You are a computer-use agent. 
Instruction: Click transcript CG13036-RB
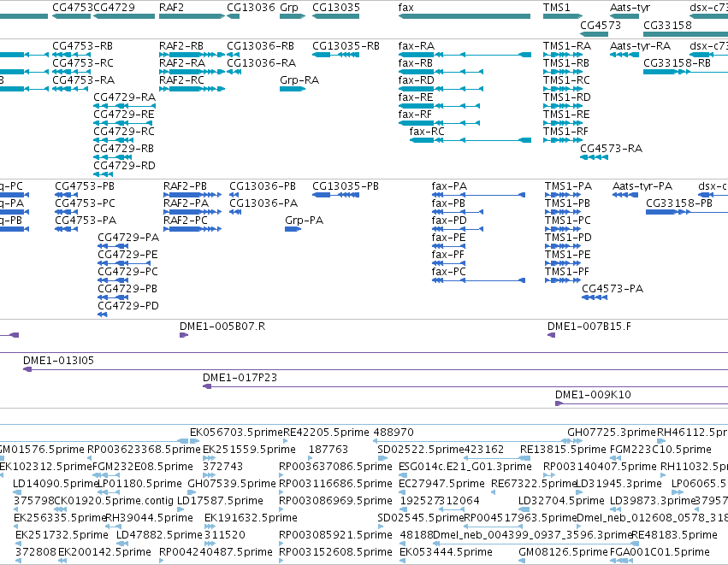pyautogui.click(x=260, y=46)
